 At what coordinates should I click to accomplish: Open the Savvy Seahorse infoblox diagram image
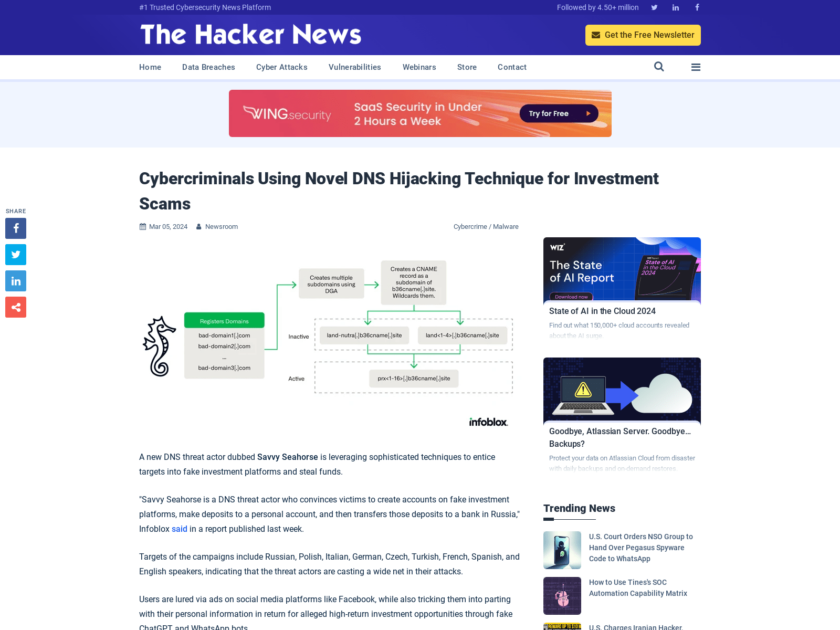(x=329, y=338)
